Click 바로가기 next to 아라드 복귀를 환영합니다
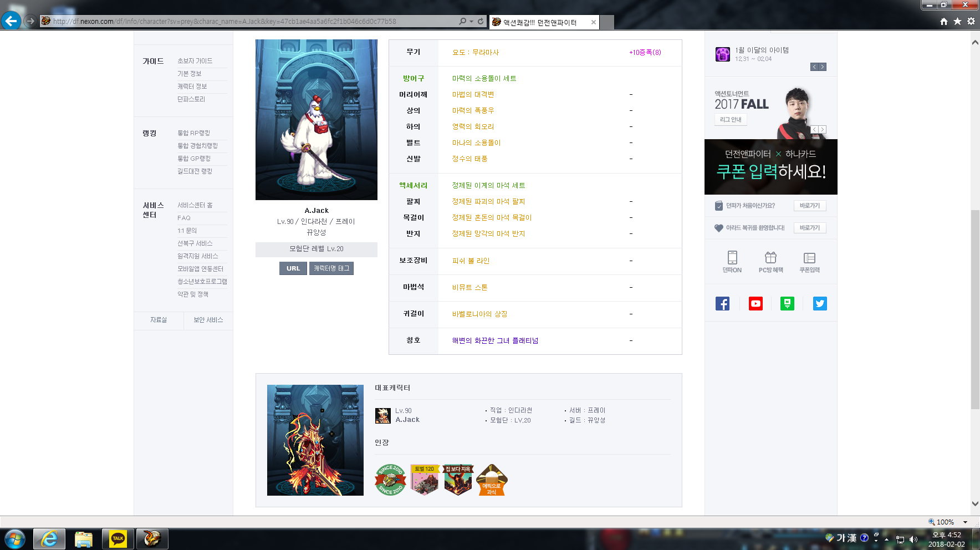 (810, 228)
